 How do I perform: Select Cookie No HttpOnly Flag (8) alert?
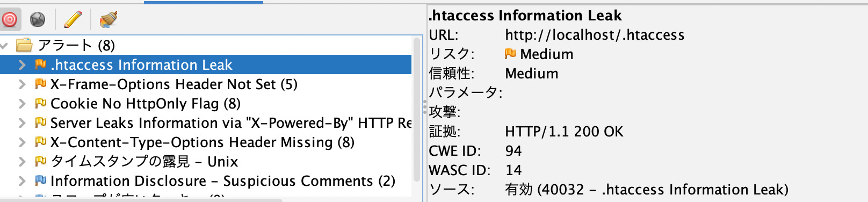click(146, 104)
